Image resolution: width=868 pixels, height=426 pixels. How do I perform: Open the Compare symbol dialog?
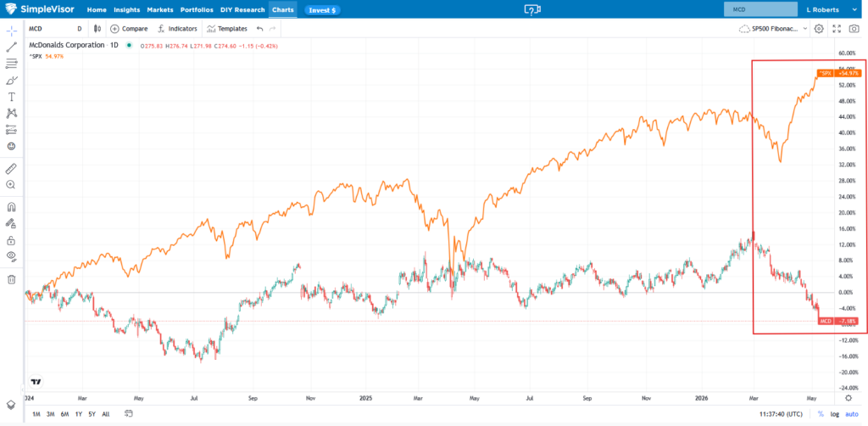(129, 29)
